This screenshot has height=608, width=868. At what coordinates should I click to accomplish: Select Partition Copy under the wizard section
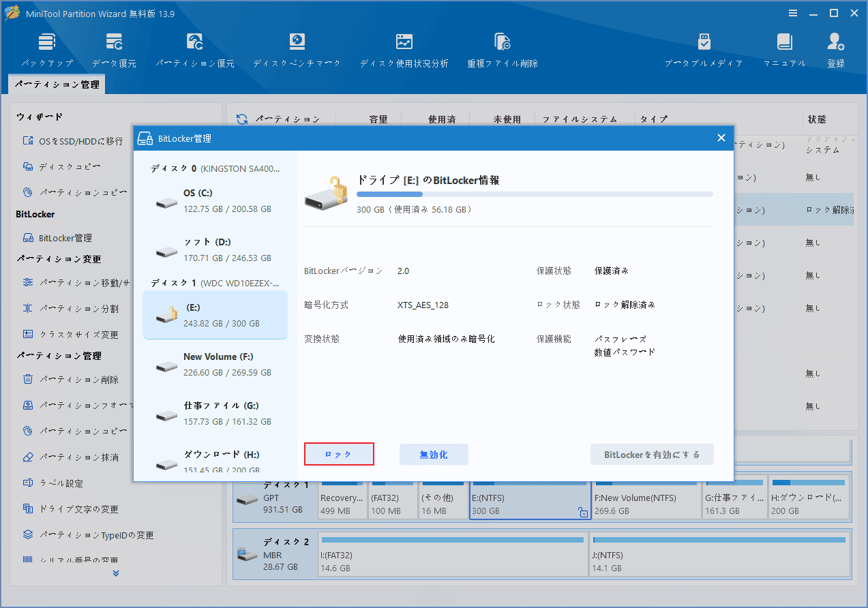tap(75, 193)
